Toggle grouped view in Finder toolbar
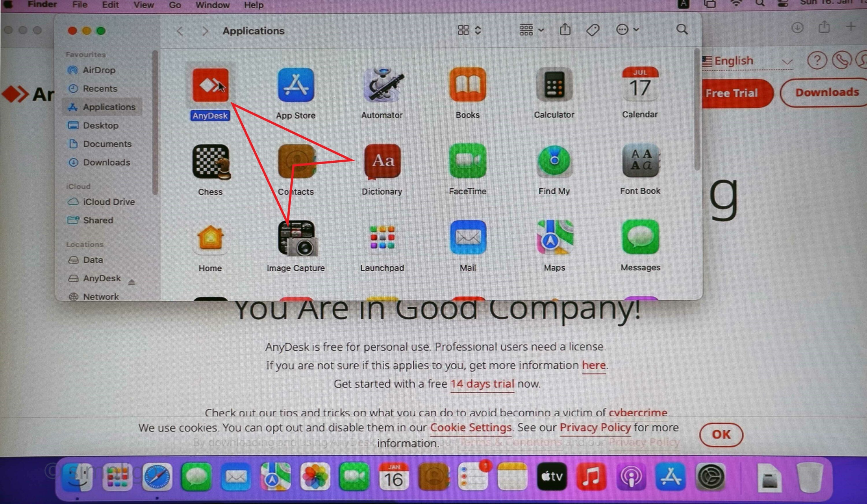The width and height of the screenshot is (867, 504). point(525,30)
